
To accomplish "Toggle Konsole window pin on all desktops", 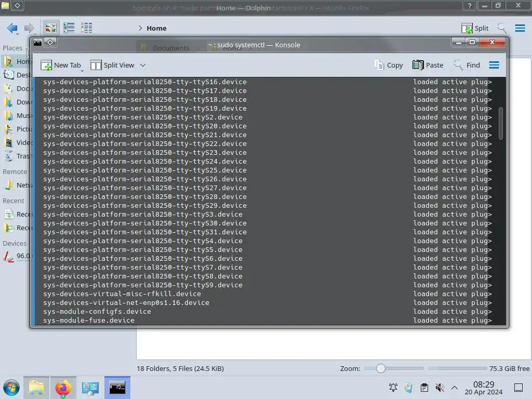I will point(50,43).
